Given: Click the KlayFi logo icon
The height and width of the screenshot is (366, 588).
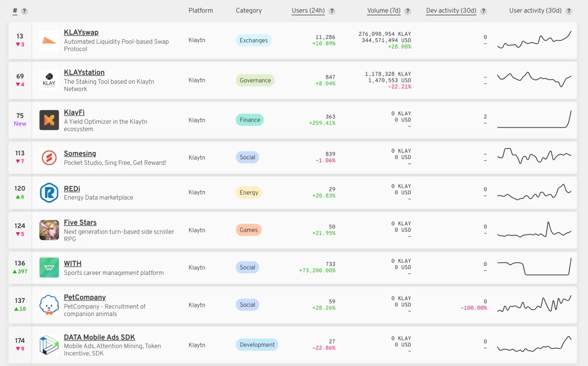Looking at the screenshot, I should tap(49, 120).
